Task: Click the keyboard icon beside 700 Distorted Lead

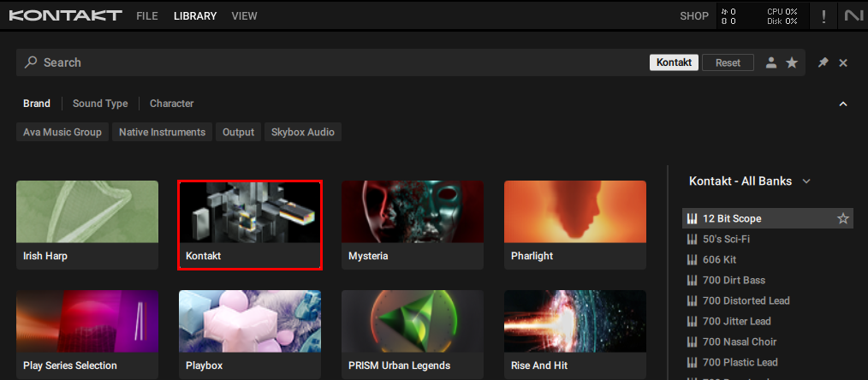Action: (692, 300)
